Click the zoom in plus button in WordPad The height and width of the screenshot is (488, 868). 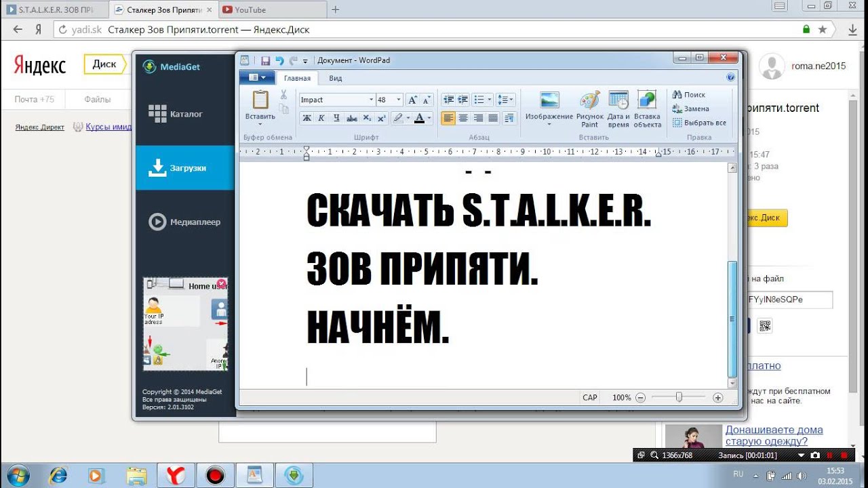point(718,398)
